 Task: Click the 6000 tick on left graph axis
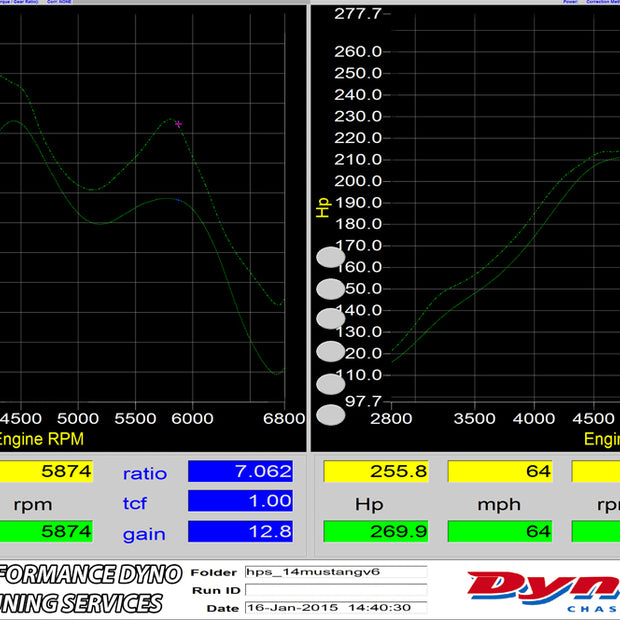[192, 418]
